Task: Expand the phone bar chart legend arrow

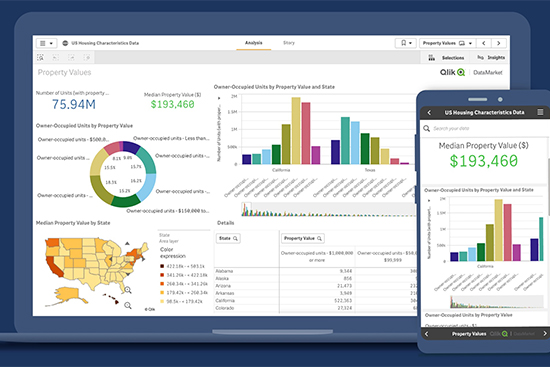Action: click(x=429, y=201)
